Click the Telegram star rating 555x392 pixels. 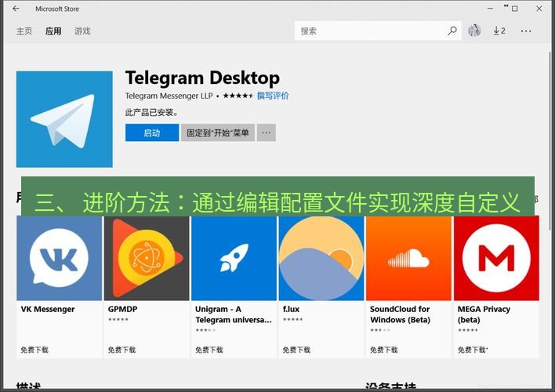pyautogui.click(x=238, y=96)
